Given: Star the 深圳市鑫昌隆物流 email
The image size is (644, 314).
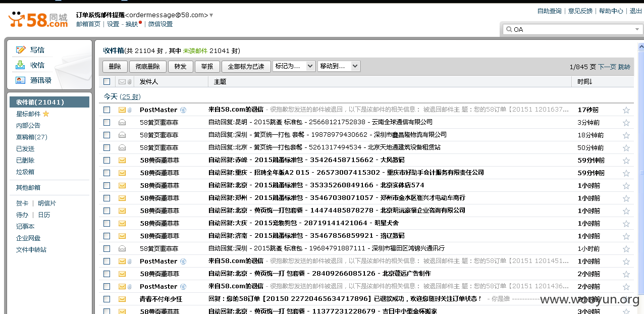Looking at the screenshot, I should coord(626,135).
